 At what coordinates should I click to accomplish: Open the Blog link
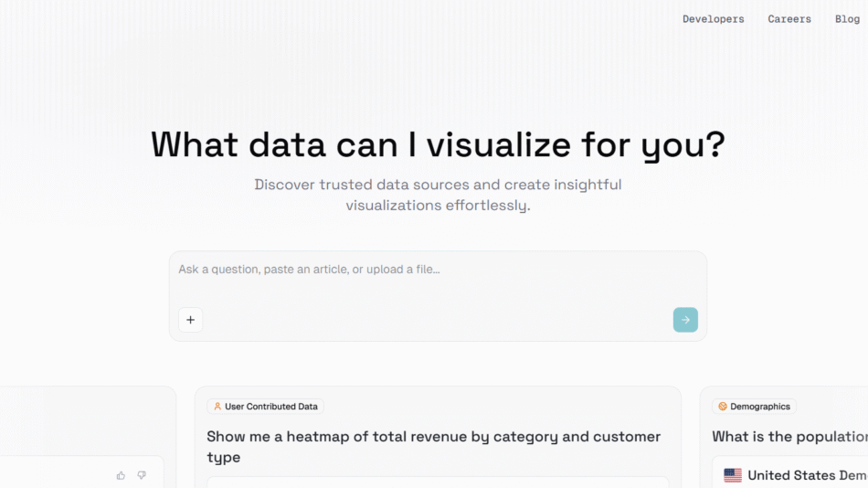[847, 19]
